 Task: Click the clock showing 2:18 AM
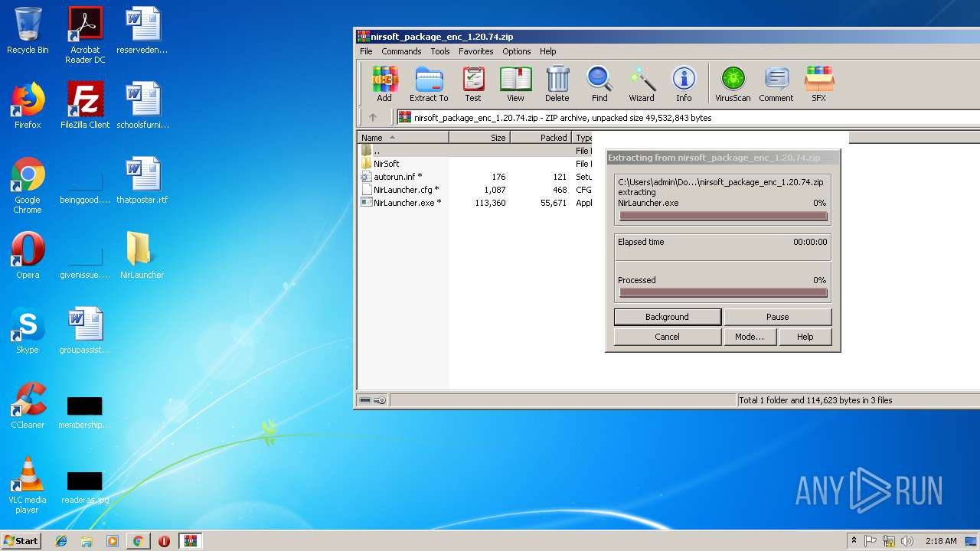941,541
